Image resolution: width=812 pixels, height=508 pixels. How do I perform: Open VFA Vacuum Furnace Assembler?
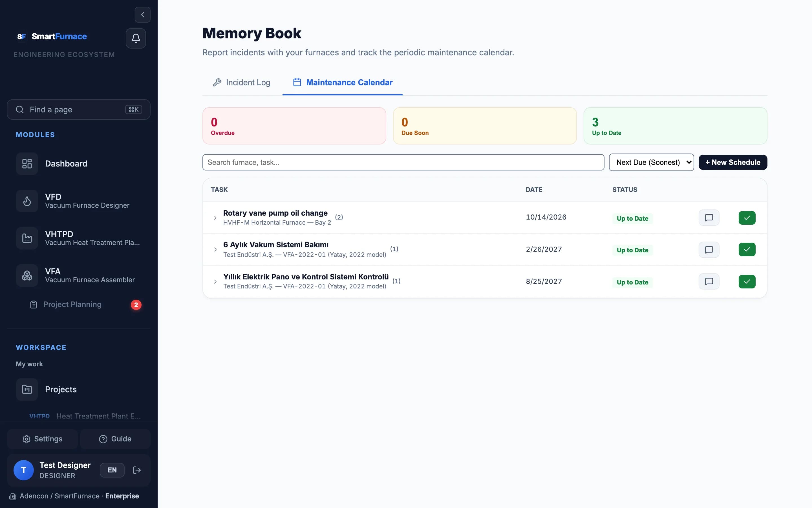(x=78, y=275)
